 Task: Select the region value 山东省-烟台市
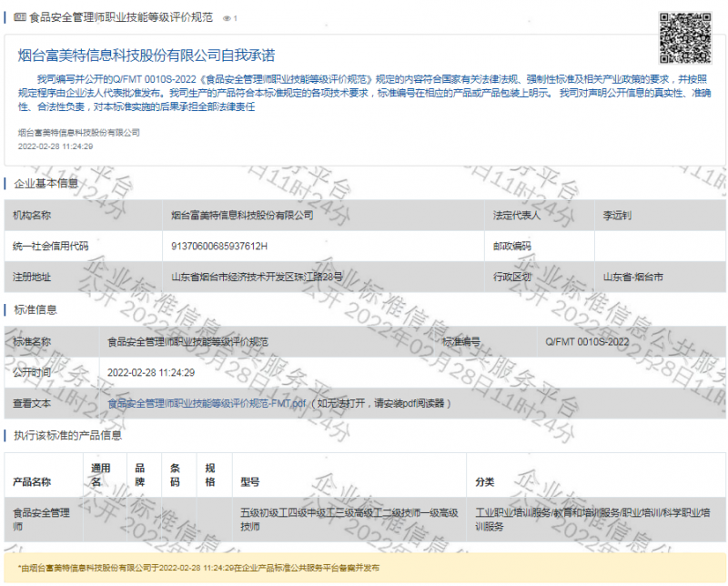pyautogui.click(x=632, y=278)
